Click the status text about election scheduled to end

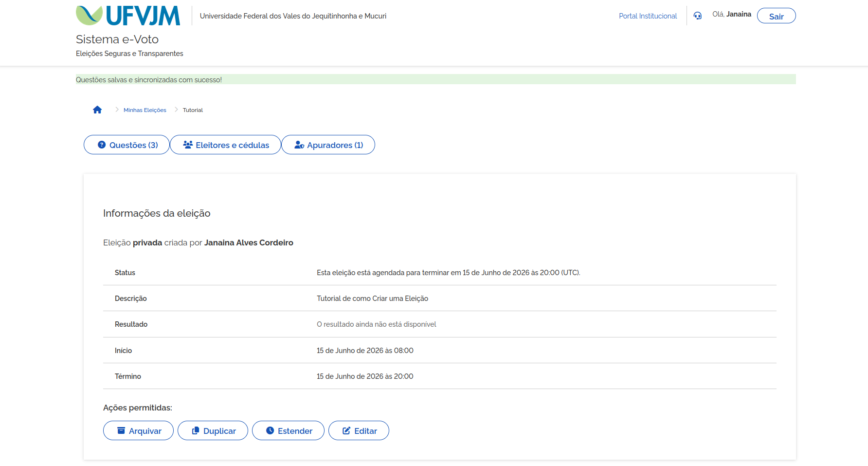pos(449,273)
